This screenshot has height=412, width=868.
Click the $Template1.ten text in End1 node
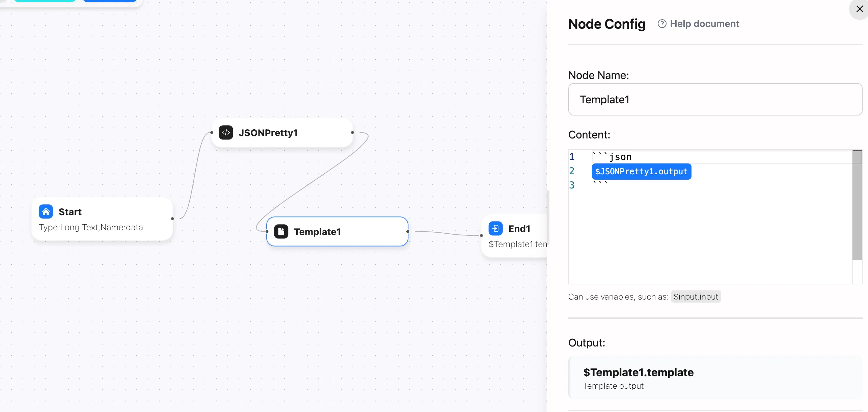(518, 244)
